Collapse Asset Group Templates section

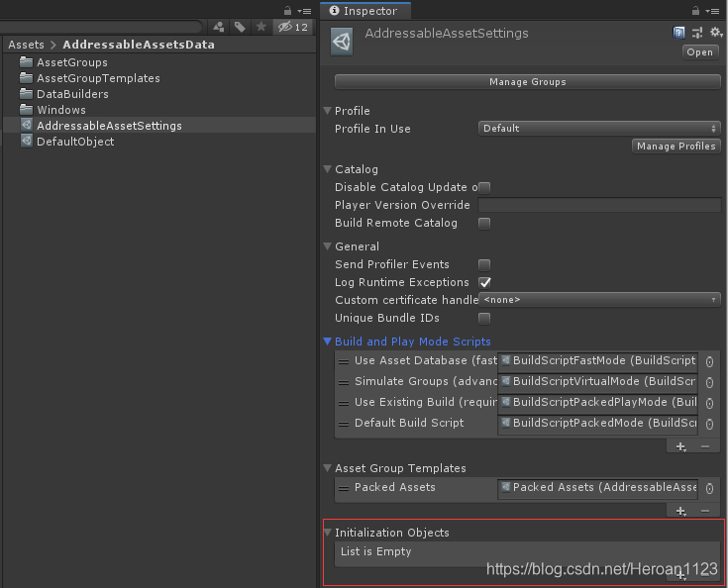coord(327,468)
